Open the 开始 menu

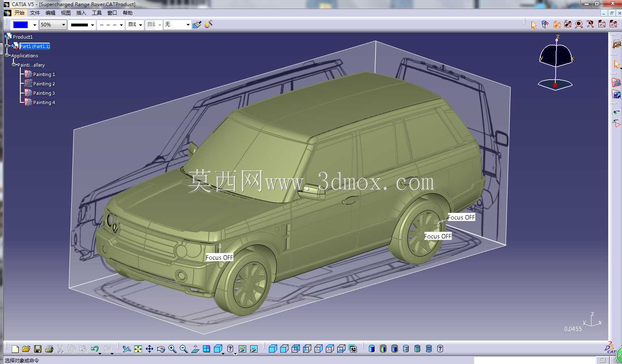point(19,13)
